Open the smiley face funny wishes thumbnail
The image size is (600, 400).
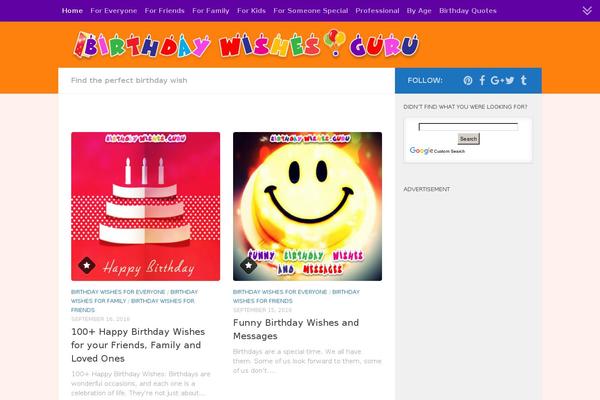tap(307, 206)
